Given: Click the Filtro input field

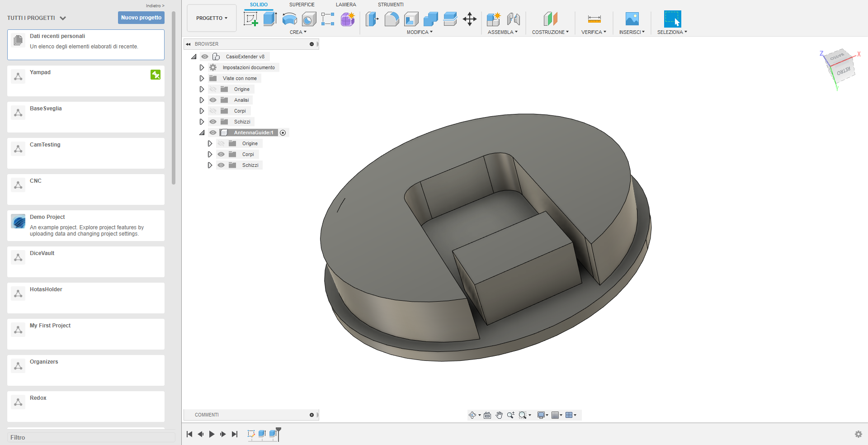Looking at the screenshot, I should pyautogui.click(x=90, y=437).
